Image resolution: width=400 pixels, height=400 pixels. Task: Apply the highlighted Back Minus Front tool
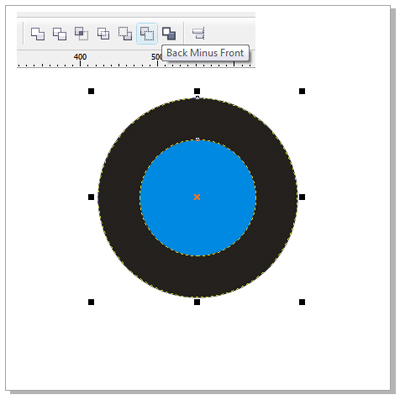pyautogui.click(x=147, y=34)
